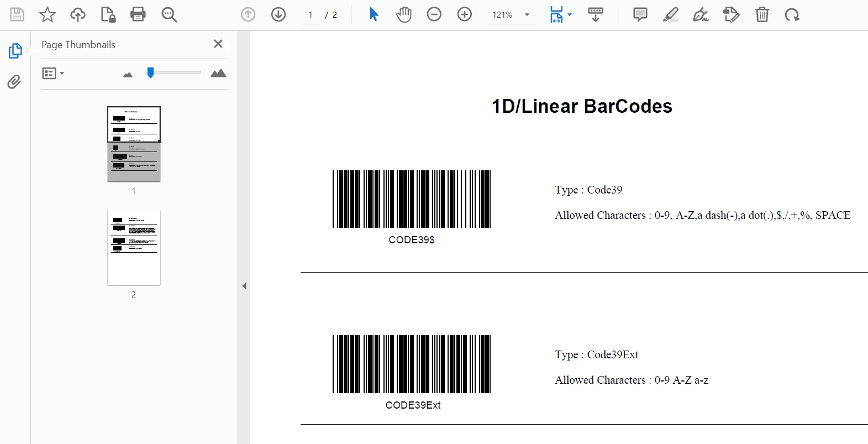868x444 pixels.
Task: Add a sticky note comment
Action: click(640, 15)
